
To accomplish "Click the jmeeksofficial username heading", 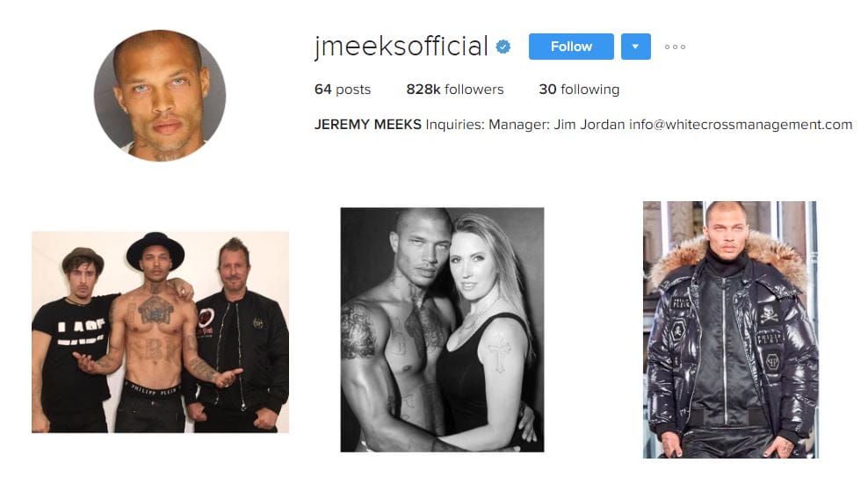I will (401, 47).
